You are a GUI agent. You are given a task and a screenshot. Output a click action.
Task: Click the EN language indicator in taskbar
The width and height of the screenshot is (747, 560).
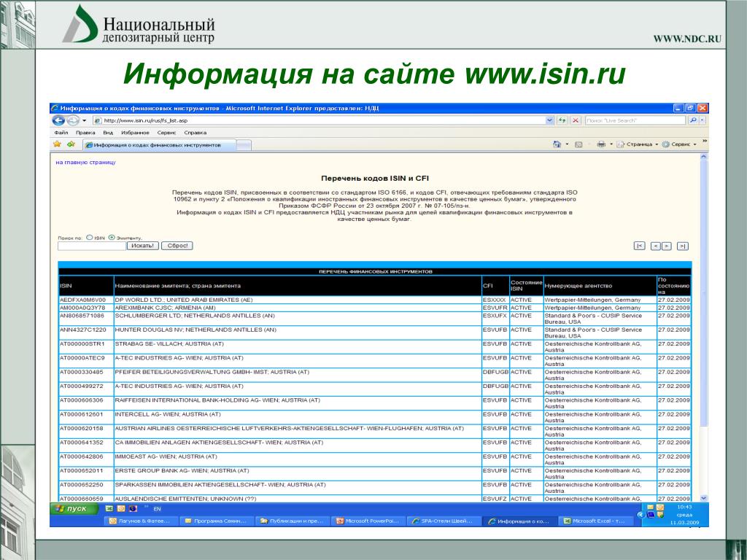click(158, 509)
